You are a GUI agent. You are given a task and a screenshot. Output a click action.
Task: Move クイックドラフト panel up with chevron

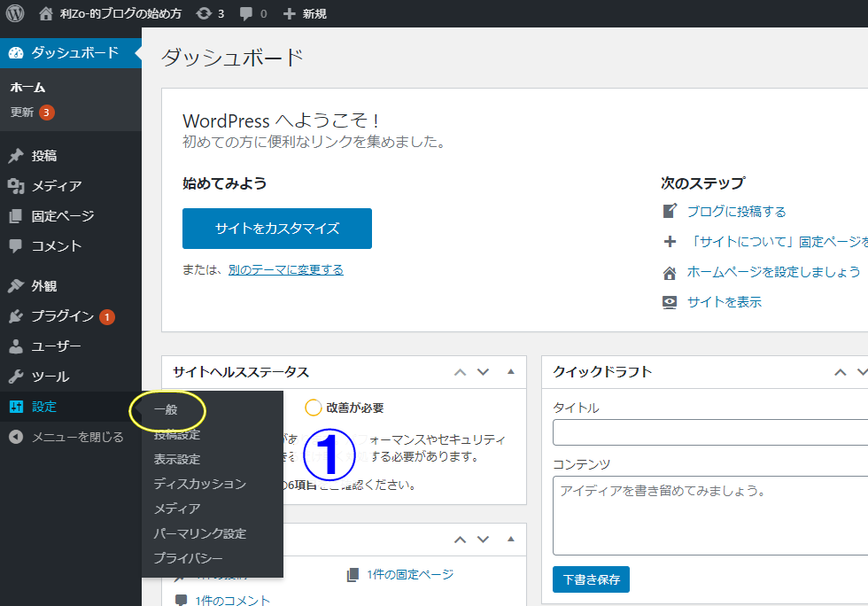841,372
